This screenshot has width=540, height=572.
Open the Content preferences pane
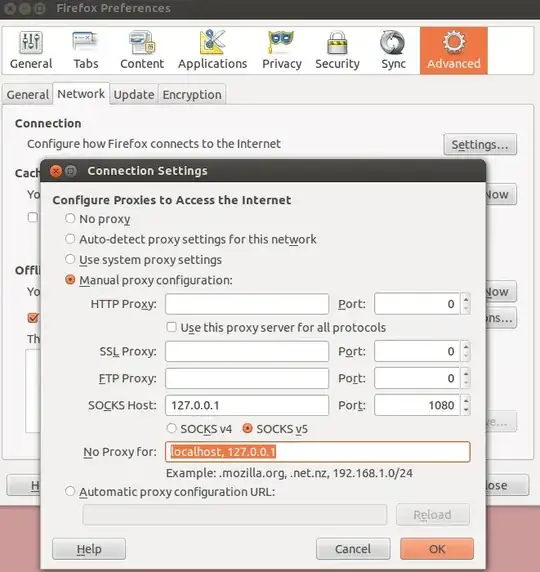(142, 51)
